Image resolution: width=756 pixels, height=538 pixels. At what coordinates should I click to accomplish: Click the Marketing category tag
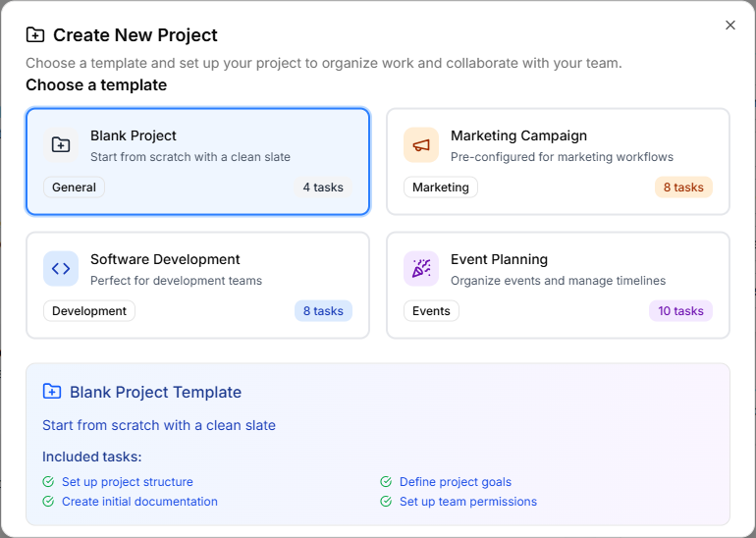click(441, 188)
